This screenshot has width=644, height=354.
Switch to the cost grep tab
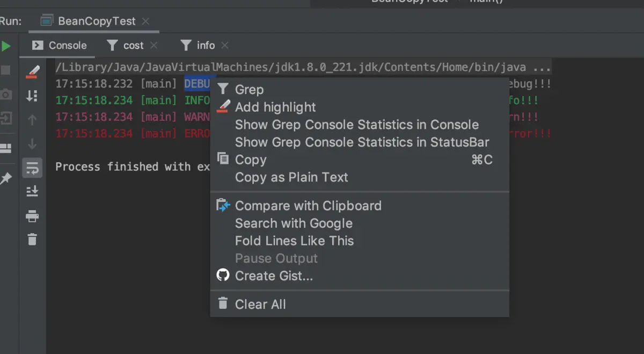click(133, 46)
